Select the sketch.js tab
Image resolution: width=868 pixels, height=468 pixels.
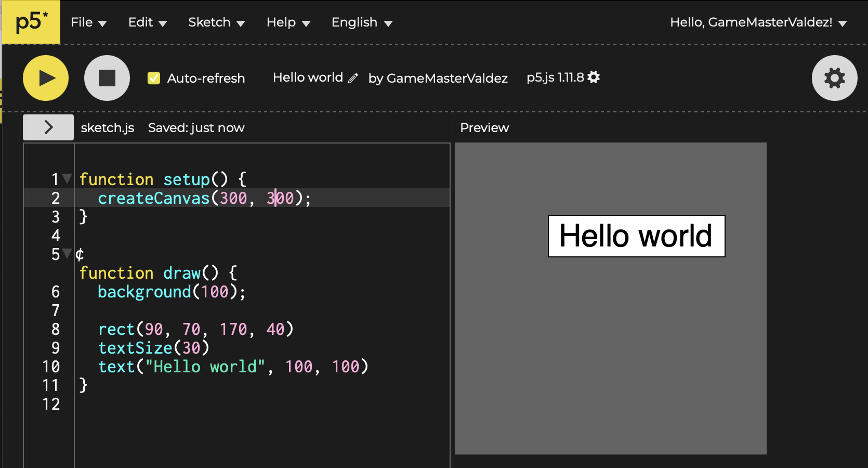click(x=107, y=127)
